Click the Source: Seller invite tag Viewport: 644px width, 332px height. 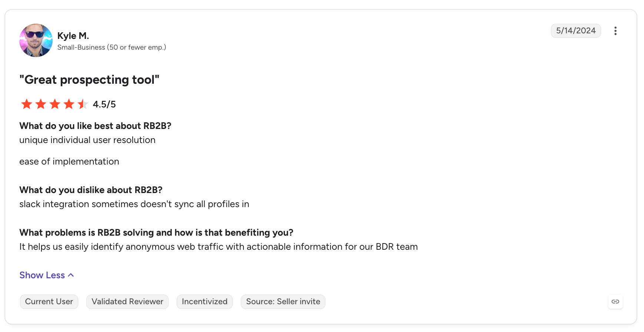coord(283,302)
